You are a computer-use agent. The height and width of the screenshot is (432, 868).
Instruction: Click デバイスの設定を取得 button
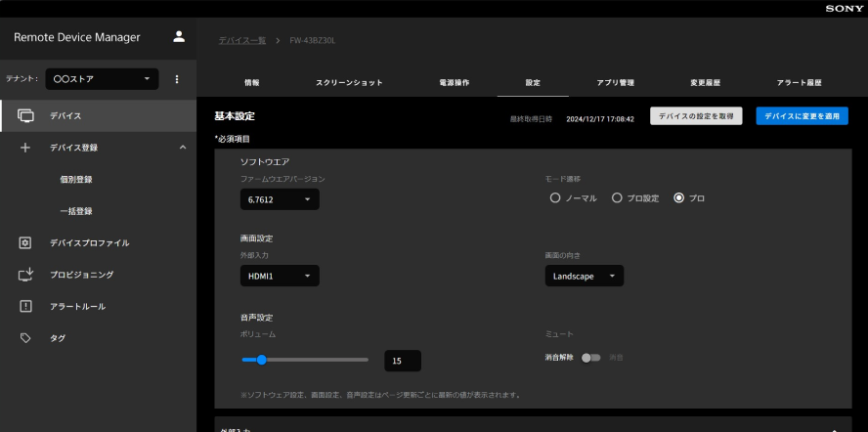[696, 115]
